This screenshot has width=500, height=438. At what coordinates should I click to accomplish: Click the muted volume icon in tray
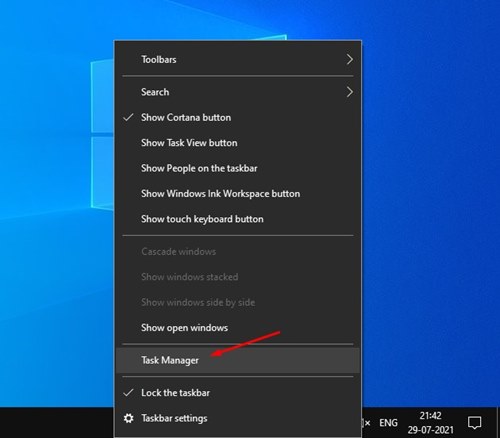point(366,423)
